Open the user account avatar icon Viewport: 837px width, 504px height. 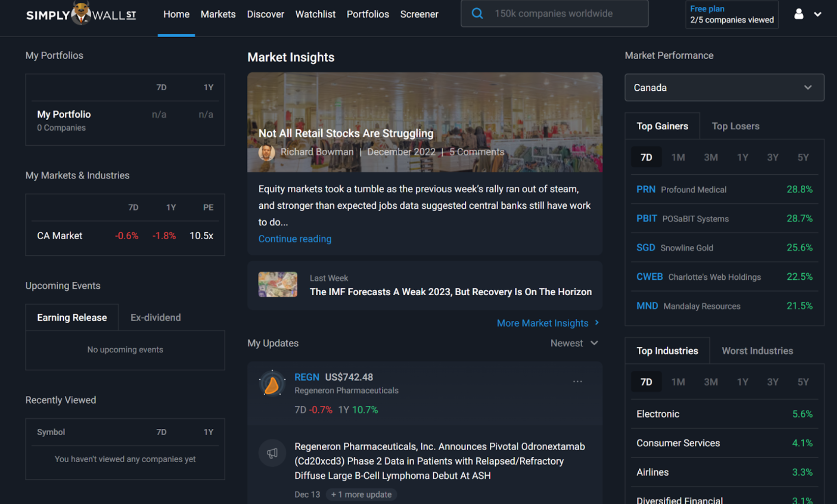[x=798, y=14]
